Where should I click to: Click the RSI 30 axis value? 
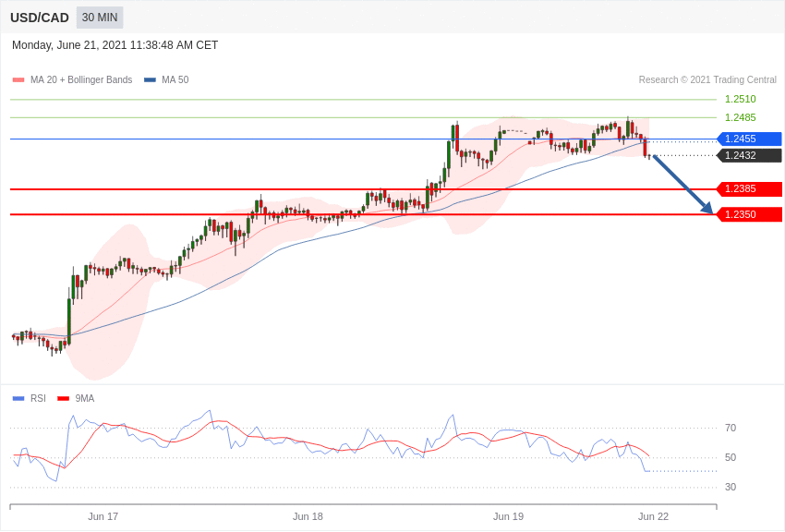pyautogui.click(x=731, y=487)
